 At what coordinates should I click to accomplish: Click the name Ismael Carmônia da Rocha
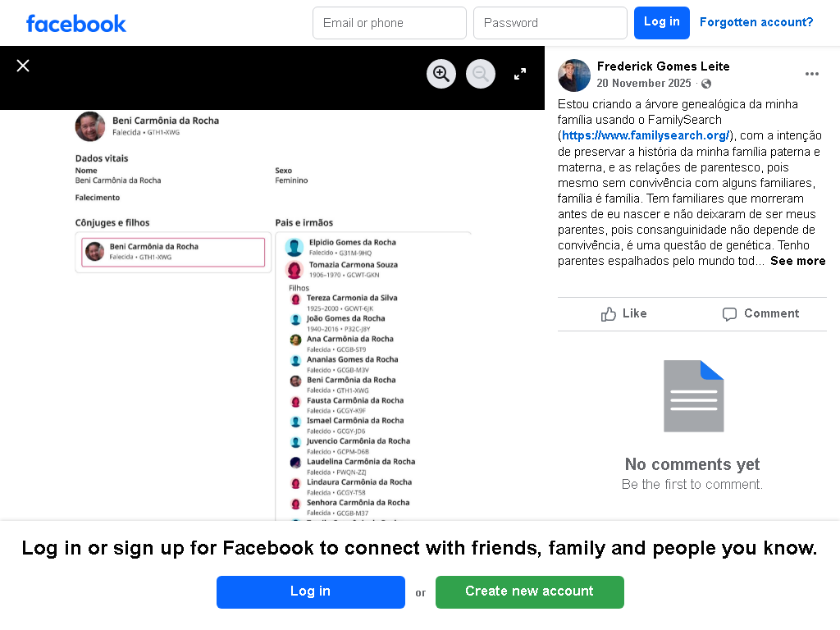pyautogui.click(x=355, y=421)
